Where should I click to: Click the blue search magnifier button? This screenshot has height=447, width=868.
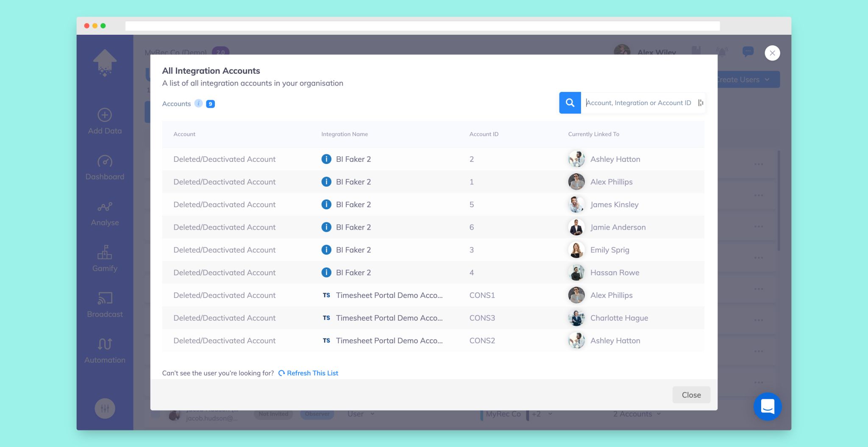570,103
